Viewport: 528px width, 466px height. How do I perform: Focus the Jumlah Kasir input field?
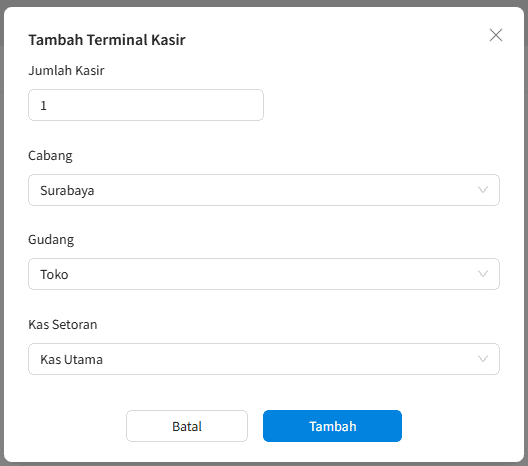[146, 105]
